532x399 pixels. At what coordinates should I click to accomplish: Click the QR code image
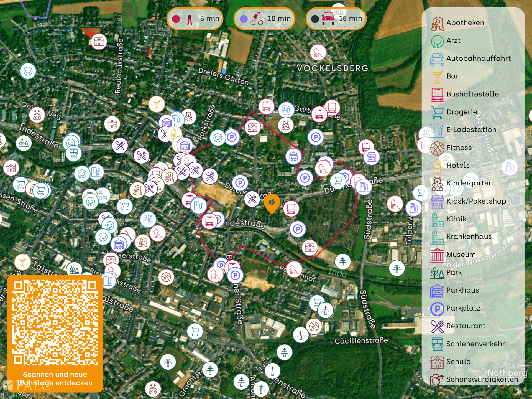(x=55, y=322)
